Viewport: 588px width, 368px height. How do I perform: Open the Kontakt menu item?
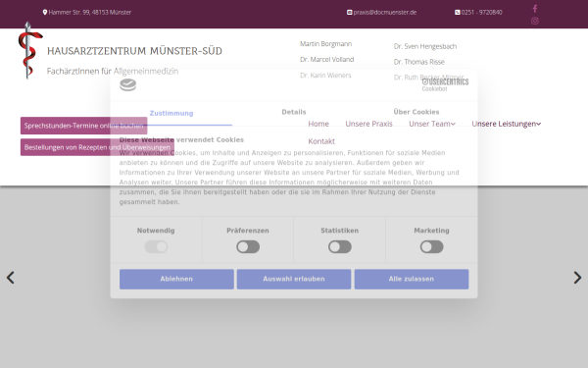click(x=321, y=141)
